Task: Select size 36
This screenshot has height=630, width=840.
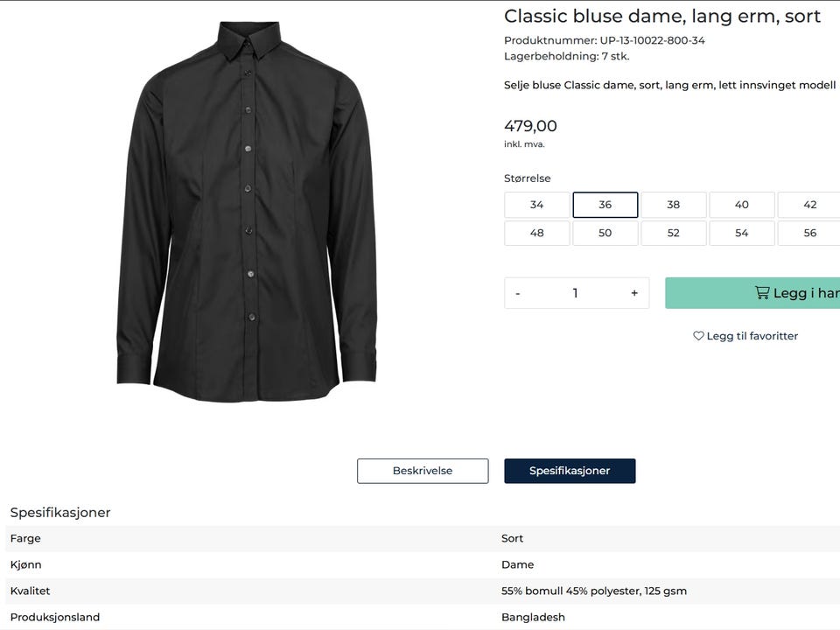Action: pyautogui.click(x=605, y=205)
